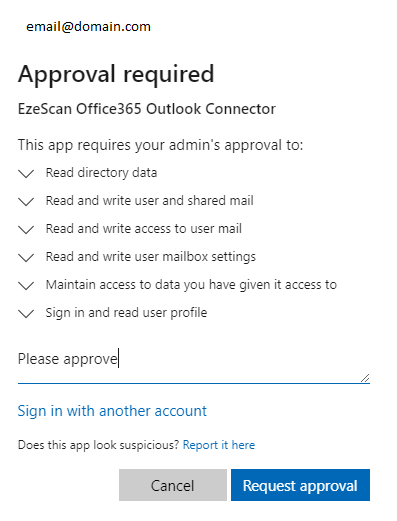Click the 'Read directory data' permission label
Viewport: 397px width, 521px height.
pos(101,173)
